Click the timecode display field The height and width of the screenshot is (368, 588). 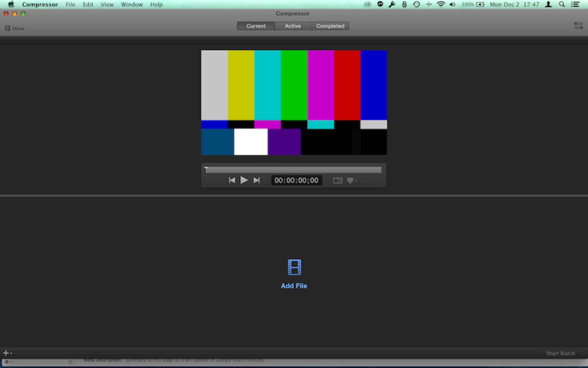click(x=297, y=180)
